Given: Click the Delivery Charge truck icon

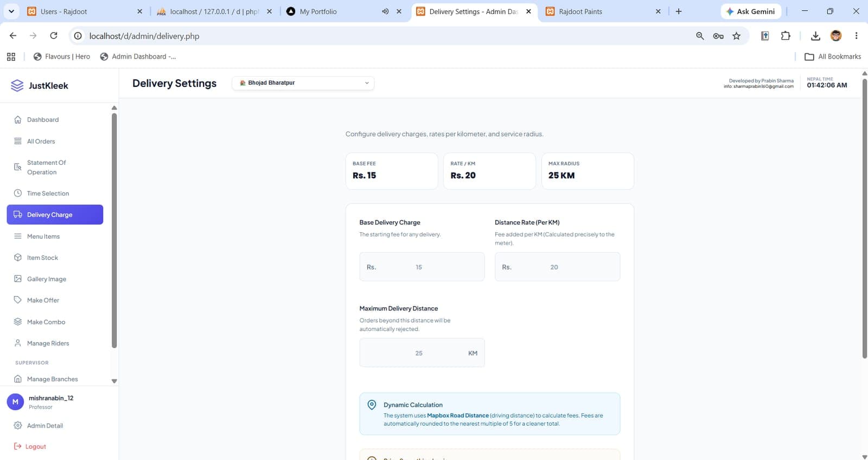Looking at the screenshot, I should [x=18, y=214].
